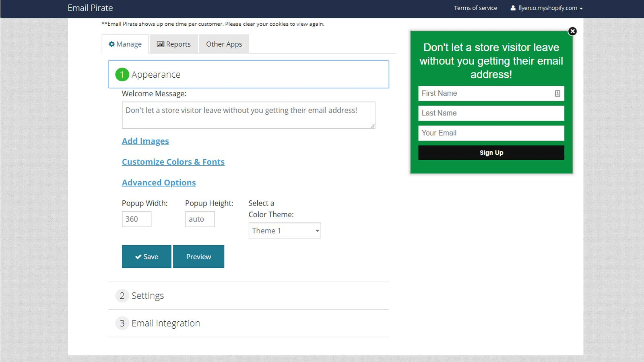Open the Other Apps tab

(224, 44)
